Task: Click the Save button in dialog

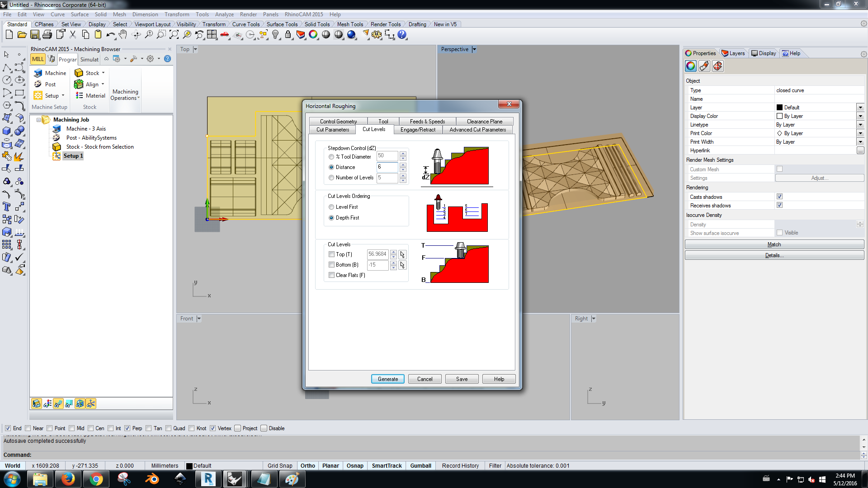Action: click(x=462, y=379)
